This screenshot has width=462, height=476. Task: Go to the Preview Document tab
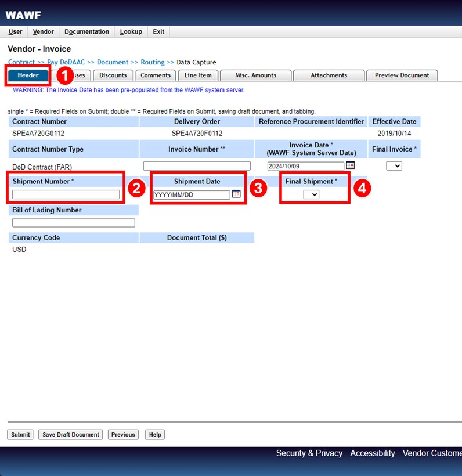coord(402,75)
